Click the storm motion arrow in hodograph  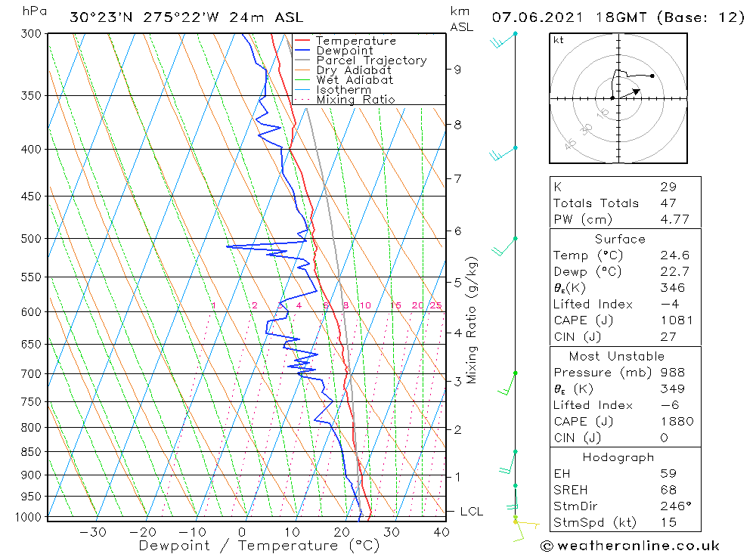pos(630,94)
